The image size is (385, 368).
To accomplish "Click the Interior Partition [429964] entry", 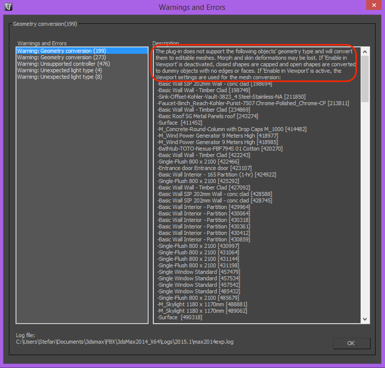I will point(204,207).
